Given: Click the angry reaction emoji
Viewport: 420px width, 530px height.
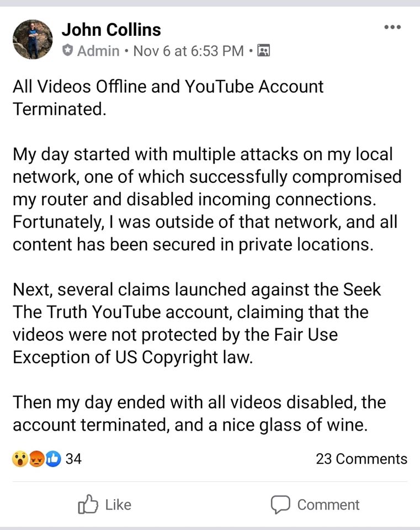Looking at the screenshot, I should (36, 459).
